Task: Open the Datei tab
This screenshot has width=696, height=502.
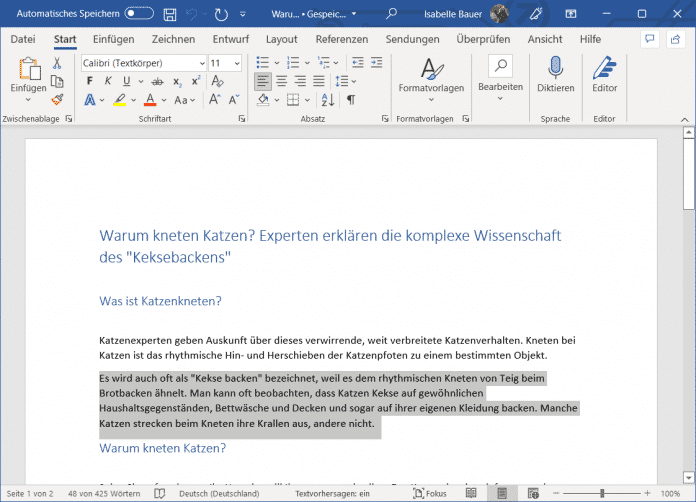Action: point(23,39)
